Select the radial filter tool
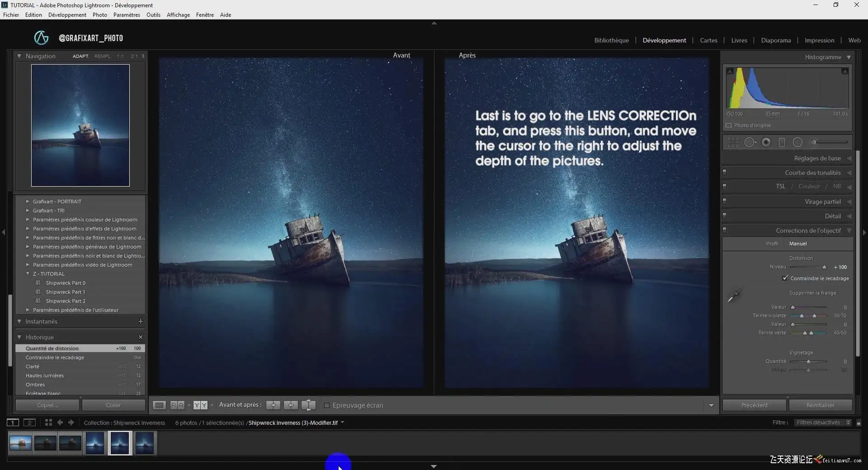 pos(797,142)
